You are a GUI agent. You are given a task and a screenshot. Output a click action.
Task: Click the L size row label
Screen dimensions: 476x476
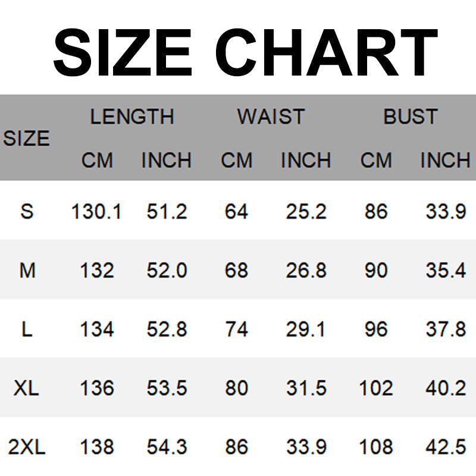coord(27,329)
